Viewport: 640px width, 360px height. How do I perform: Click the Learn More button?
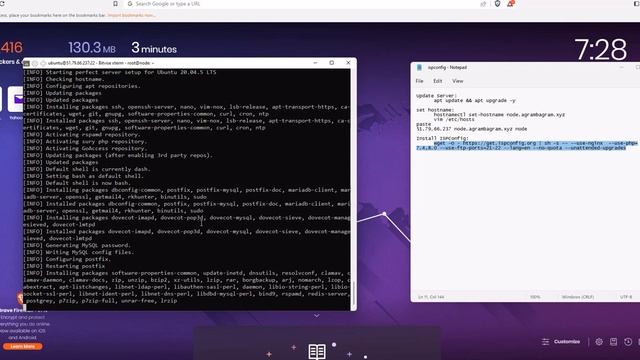click(x=22, y=347)
